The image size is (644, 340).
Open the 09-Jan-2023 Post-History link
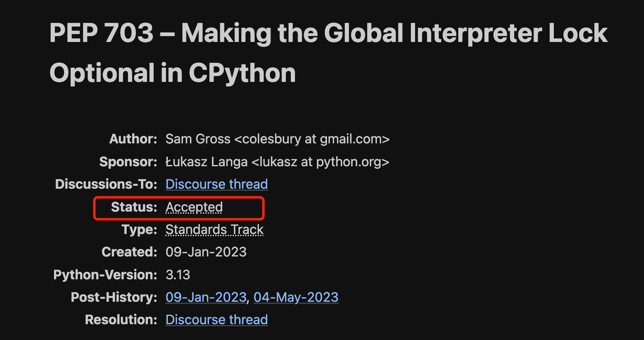click(x=206, y=297)
